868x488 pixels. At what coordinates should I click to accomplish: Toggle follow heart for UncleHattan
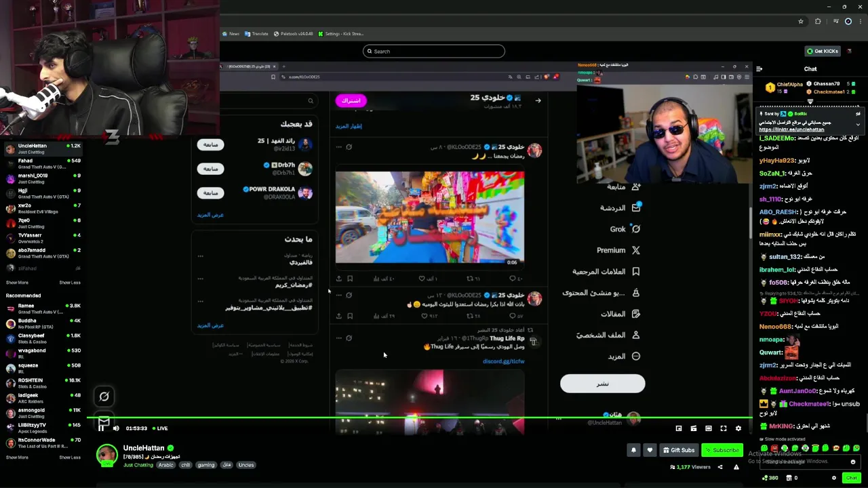(650, 450)
